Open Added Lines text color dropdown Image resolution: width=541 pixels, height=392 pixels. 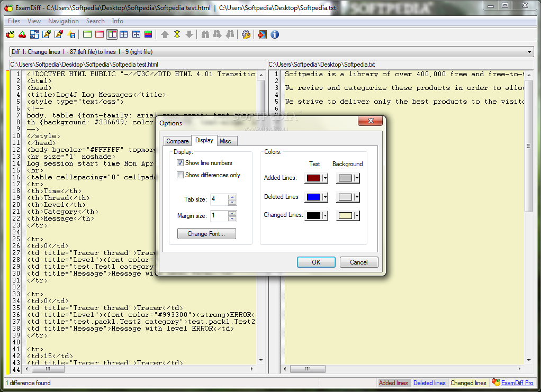click(x=324, y=178)
